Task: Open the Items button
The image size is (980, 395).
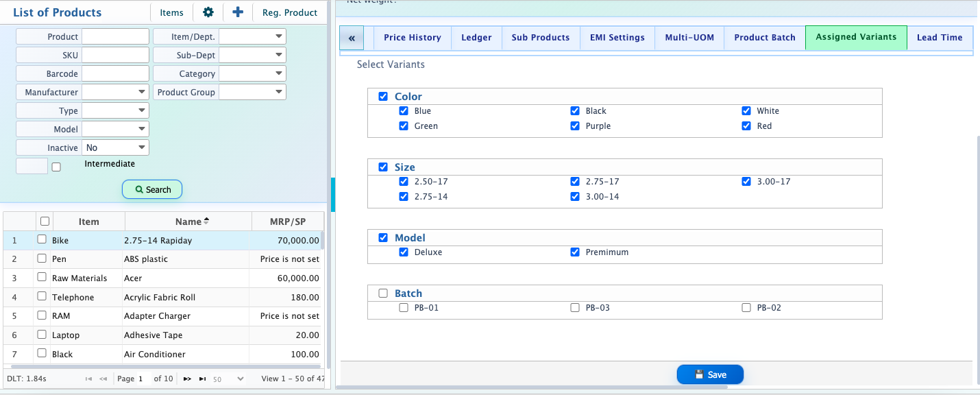Action: coord(171,12)
